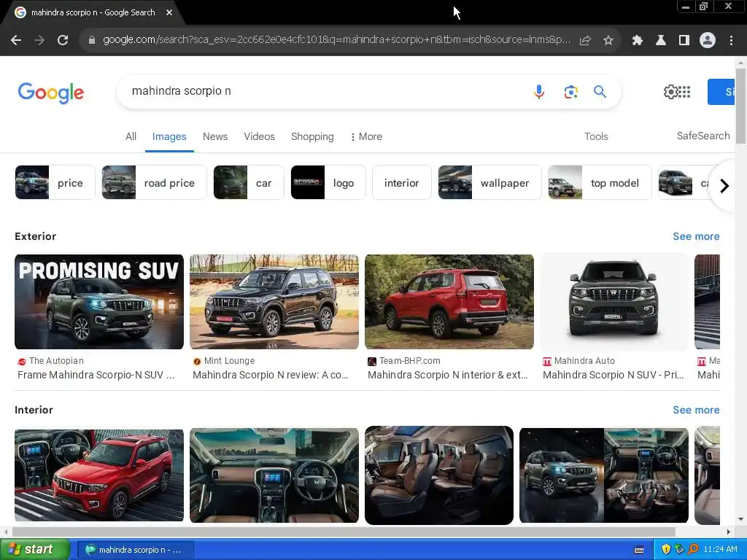The height and width of the screenshot is (560, 747).
Task: Click the keyboard icon in system tray
Action: tap(639, 550)
